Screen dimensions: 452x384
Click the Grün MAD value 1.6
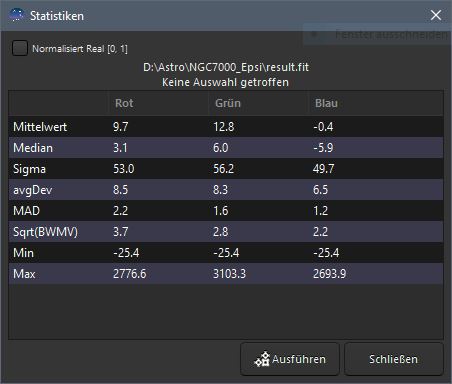[221, 211]
